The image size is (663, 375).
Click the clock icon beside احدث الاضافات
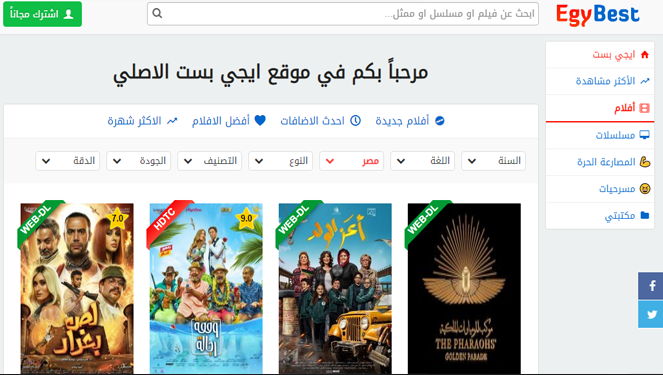coord(356,121)
